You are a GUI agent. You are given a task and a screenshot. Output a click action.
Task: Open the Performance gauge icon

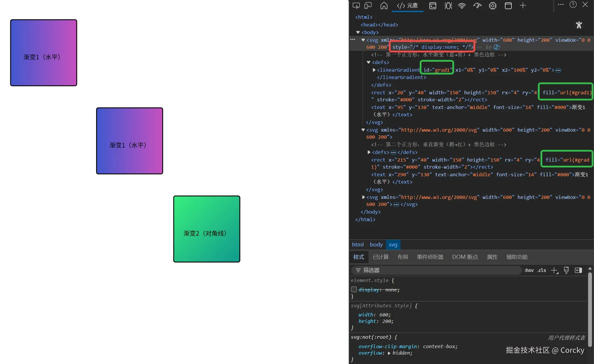[x=477, y=6]
